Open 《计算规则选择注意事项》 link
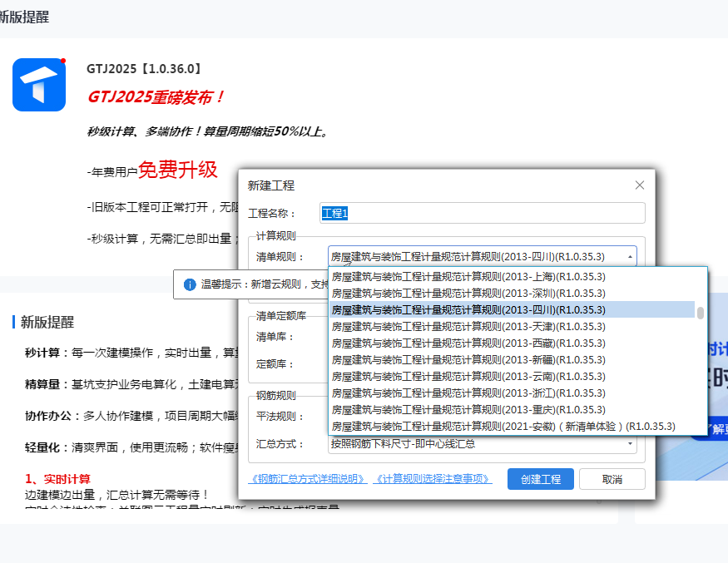This screenshot has height=563, width=728. [x=433, y=479]
